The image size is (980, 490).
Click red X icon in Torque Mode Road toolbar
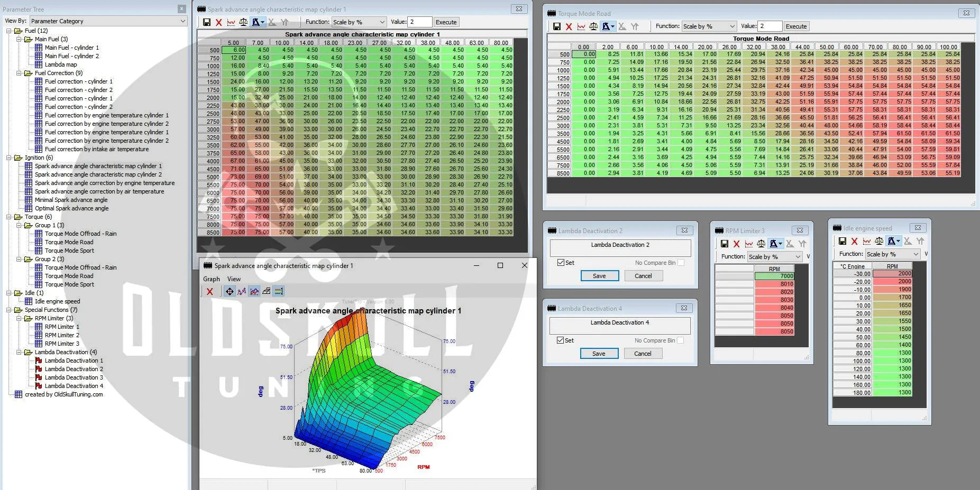(569, 26)
